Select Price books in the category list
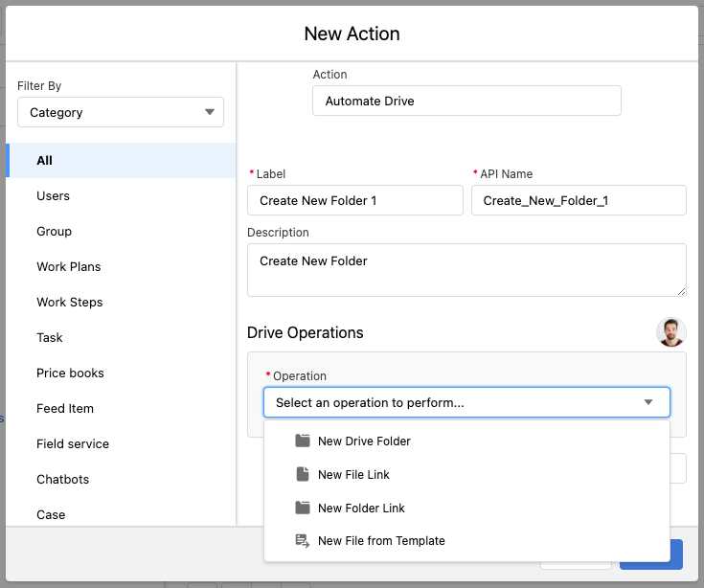The image size is (704, 588). pos(70,373)
